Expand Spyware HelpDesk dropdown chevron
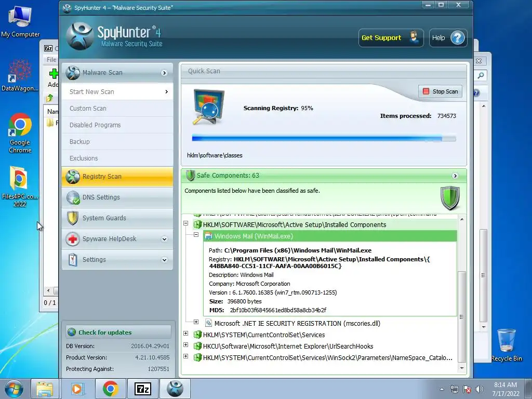Image resolution: width=532 pixels, height=399 pixels. coord(165,239)
